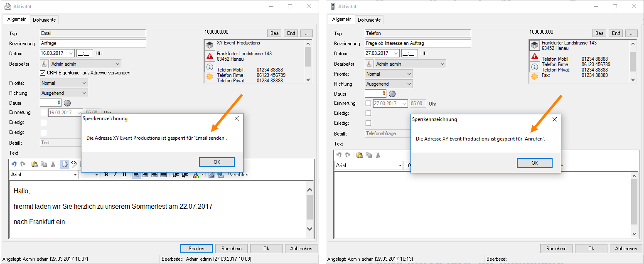
Task: Click the info icon in the Telefon window address panel
Action: [x=534, y=67]
